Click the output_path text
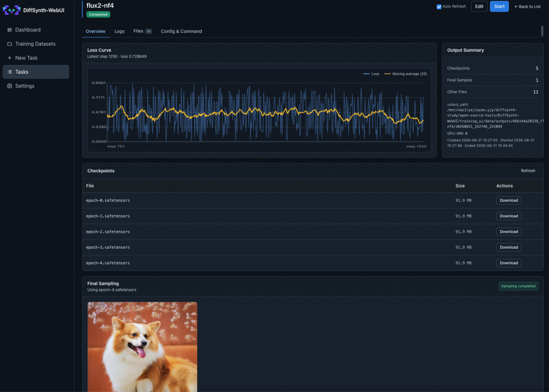Viewport: 549px width, 392px height. [495, 115]
